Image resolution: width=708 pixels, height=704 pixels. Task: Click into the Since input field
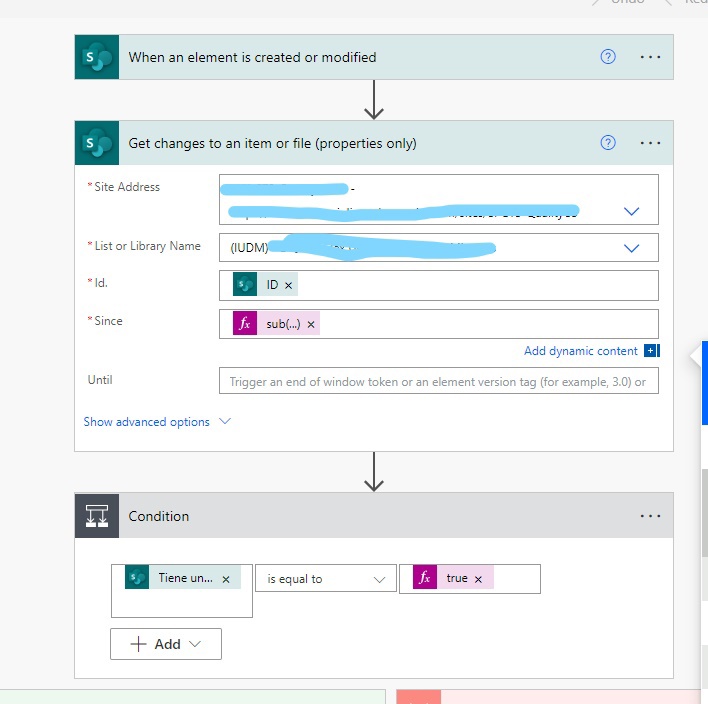click(438, 324)
